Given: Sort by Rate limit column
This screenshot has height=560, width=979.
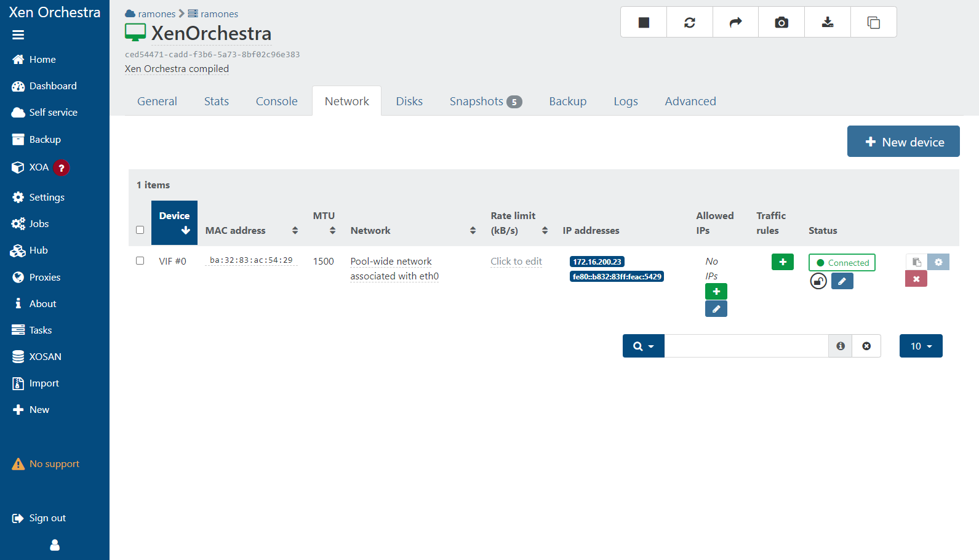Looking at the screenshot, I should click(519, 223).
